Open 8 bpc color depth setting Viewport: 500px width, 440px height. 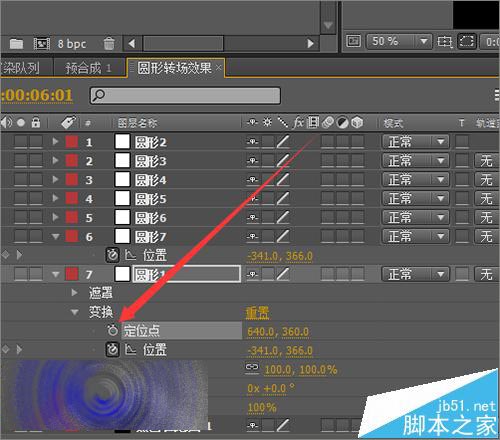[72, 44]
